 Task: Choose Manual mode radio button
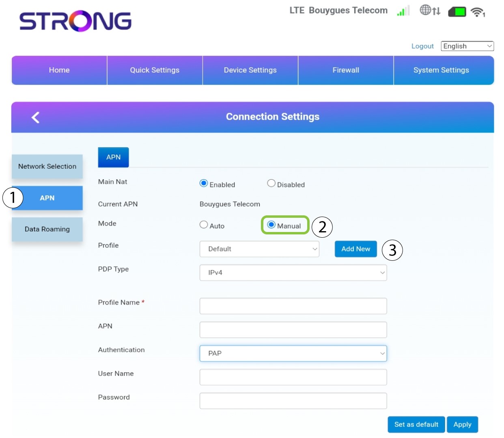[x=271, y=225]
